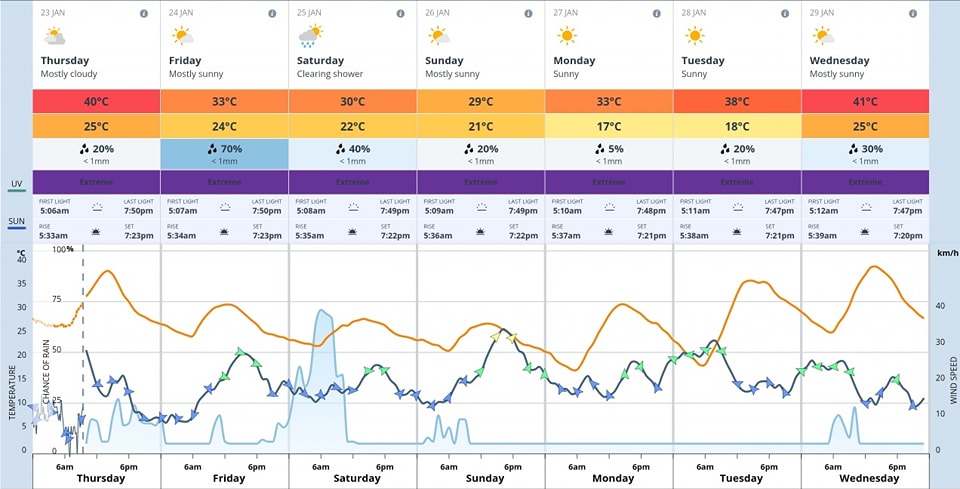Click Tuesday's Extreme UV bar
Viewport: 960px width, 489px height.
[737, 182]
